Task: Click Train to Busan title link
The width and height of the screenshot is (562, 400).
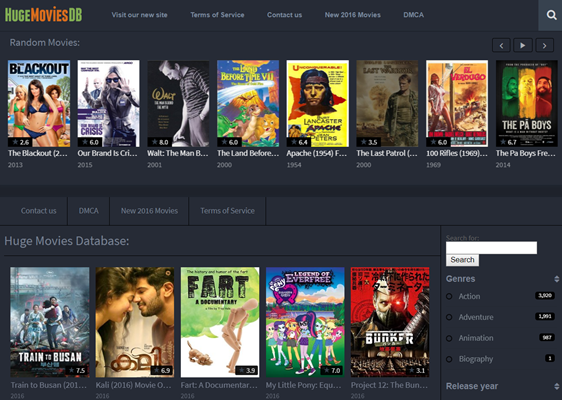Action: (49, 385)
